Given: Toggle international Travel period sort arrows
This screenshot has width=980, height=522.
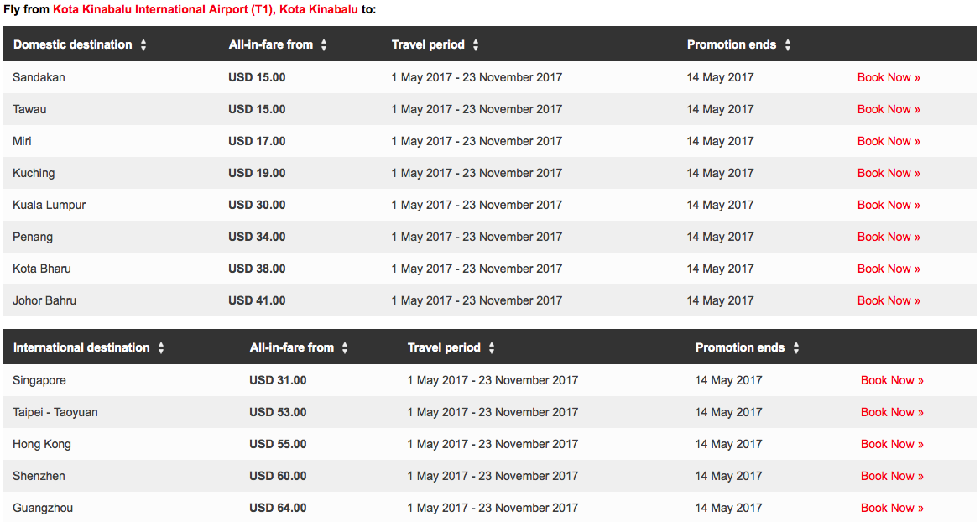Looking at the screenshot, I should point(492,348).
